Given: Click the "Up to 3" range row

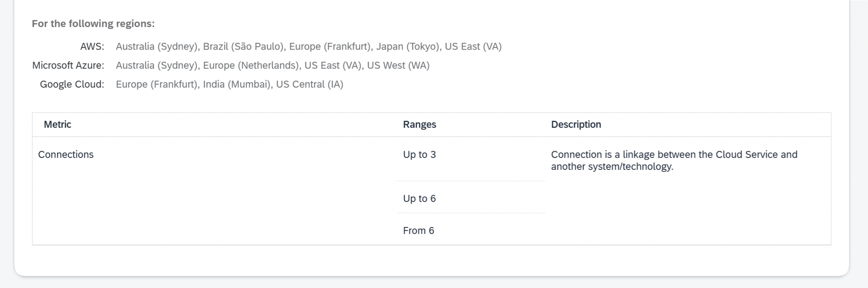Looking at the screenshot, I should 419,155.
